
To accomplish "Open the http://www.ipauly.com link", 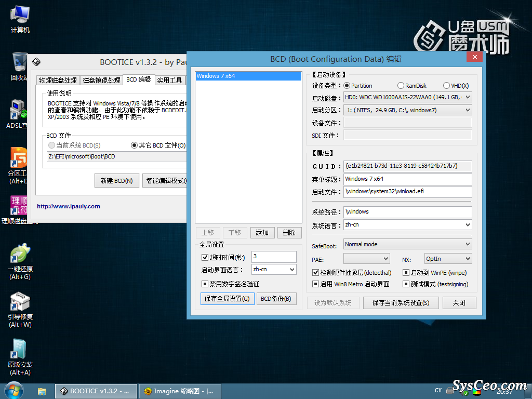I will [x=69, y=206].
